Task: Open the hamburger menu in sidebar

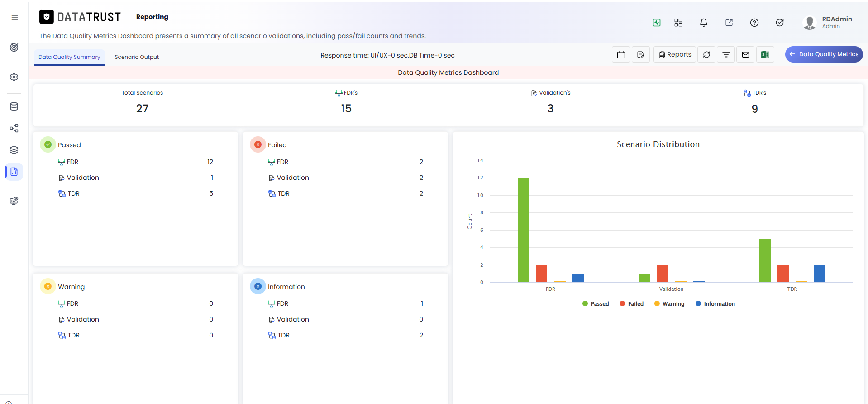Action: pyautogui.click(x=14, y=18)
